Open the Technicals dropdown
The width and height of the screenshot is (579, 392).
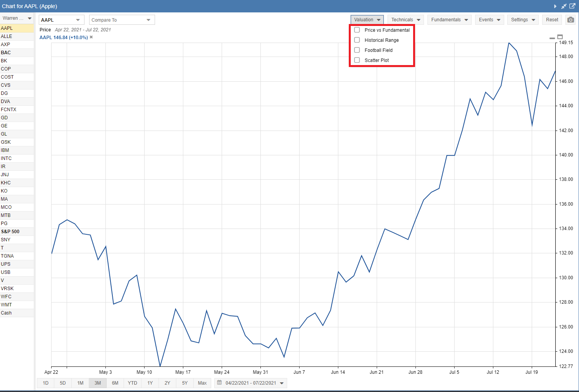[x=405, y=20]
